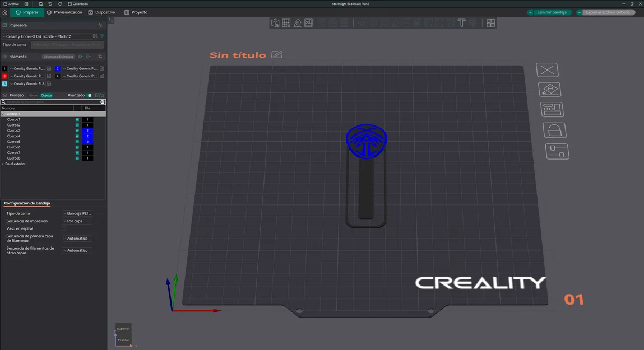Open filament 3 preset dropdown
This screenshot has width=644, height=350.
coord(27,76)
